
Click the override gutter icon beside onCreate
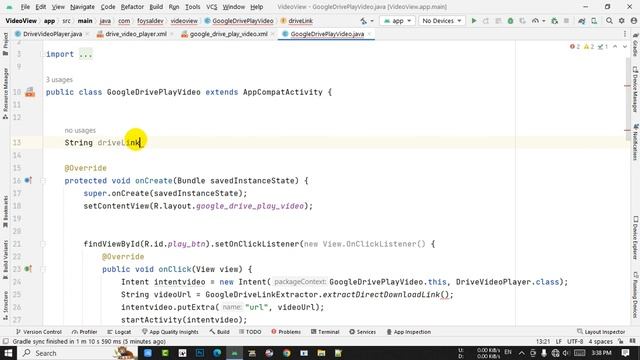28,180
